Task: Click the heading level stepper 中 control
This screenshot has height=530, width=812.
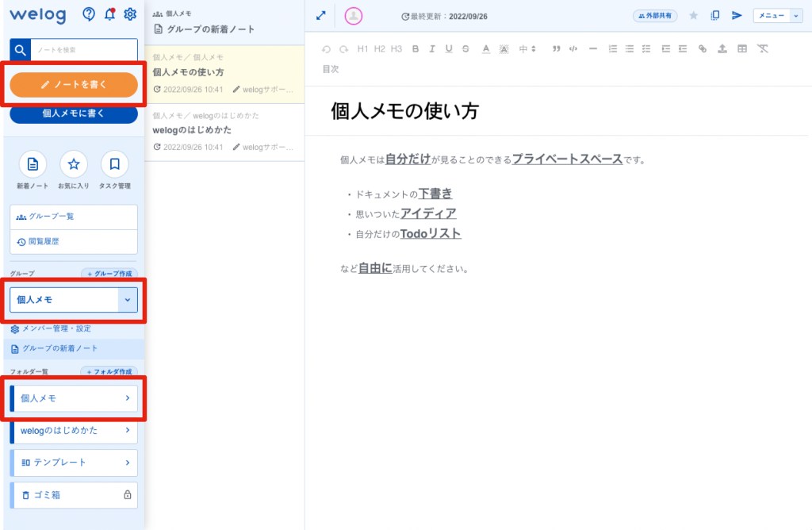Action: click(x=525, y=48)
